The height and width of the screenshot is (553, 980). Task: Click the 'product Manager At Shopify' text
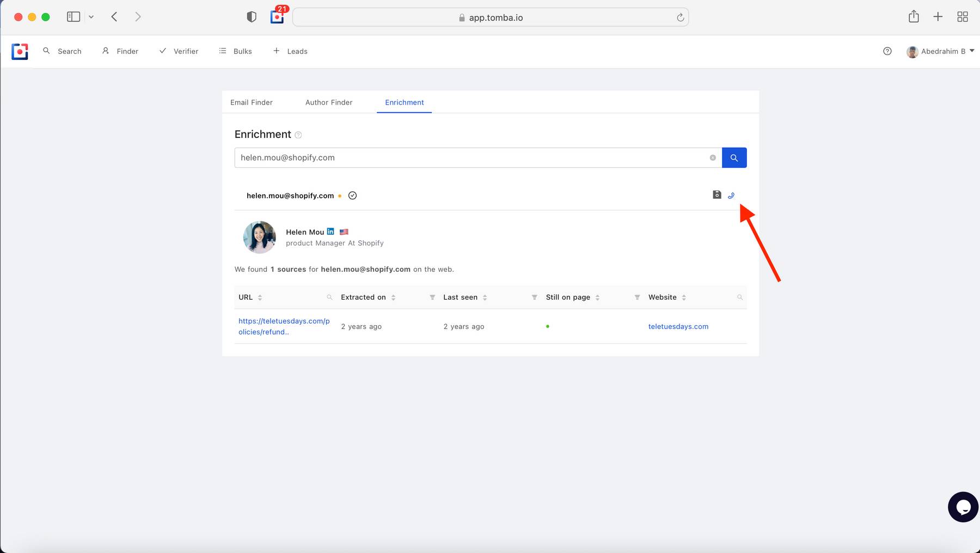click(x=335, y=243)
